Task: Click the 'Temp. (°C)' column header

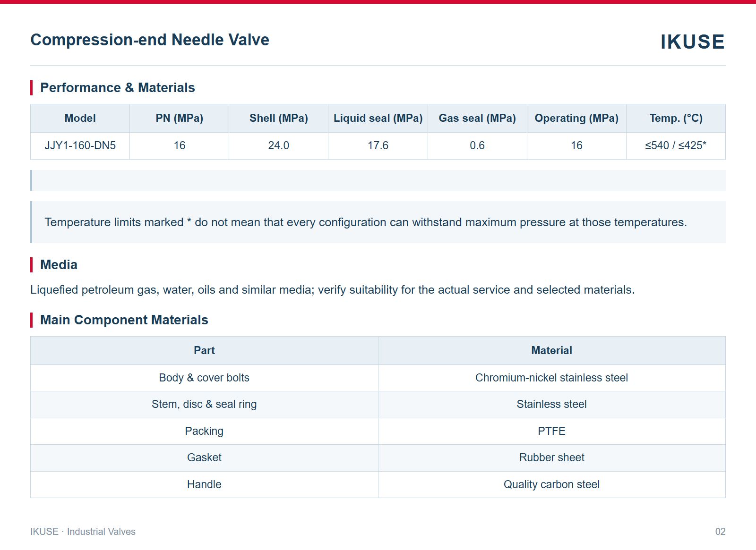Action: [676, 118]
